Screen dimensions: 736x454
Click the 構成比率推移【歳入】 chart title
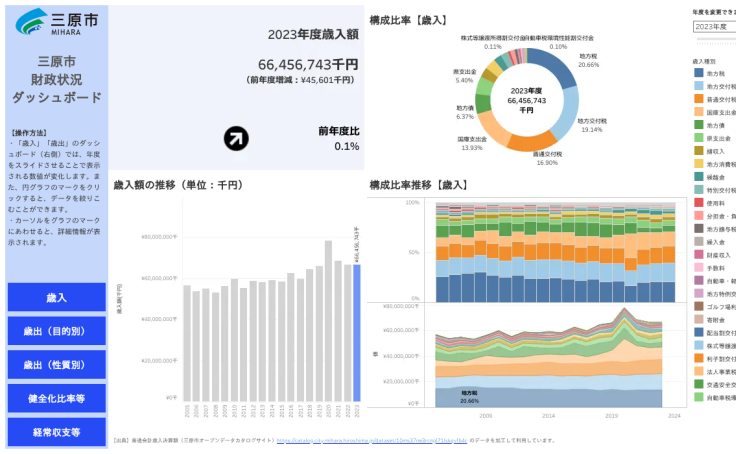[419, 185]
